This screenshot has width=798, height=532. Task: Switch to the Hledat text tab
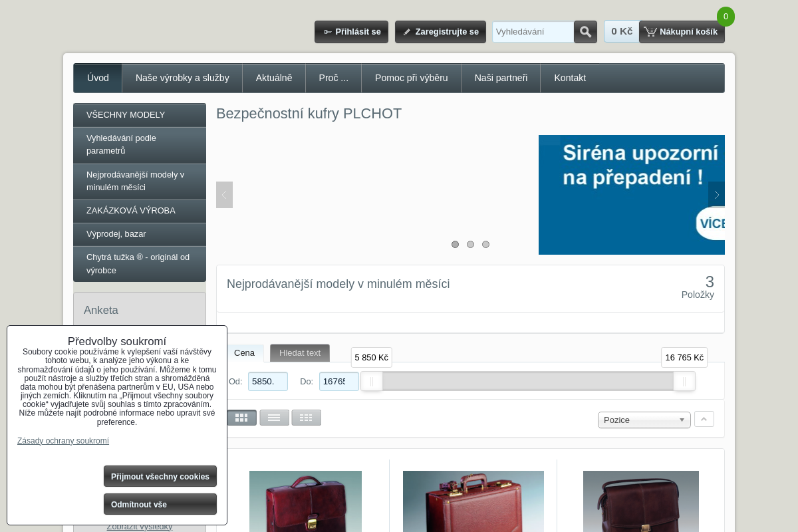click(x=300, y=353)
